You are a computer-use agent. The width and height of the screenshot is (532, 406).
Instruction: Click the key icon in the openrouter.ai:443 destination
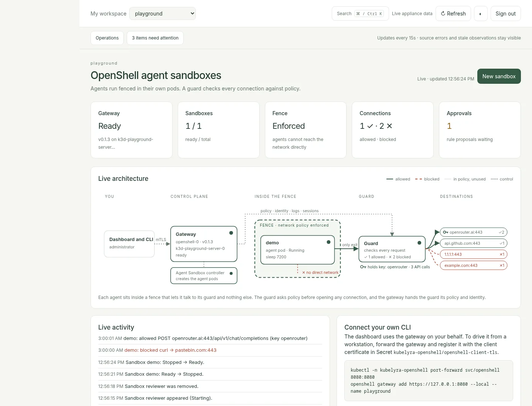tap(446, 232)
